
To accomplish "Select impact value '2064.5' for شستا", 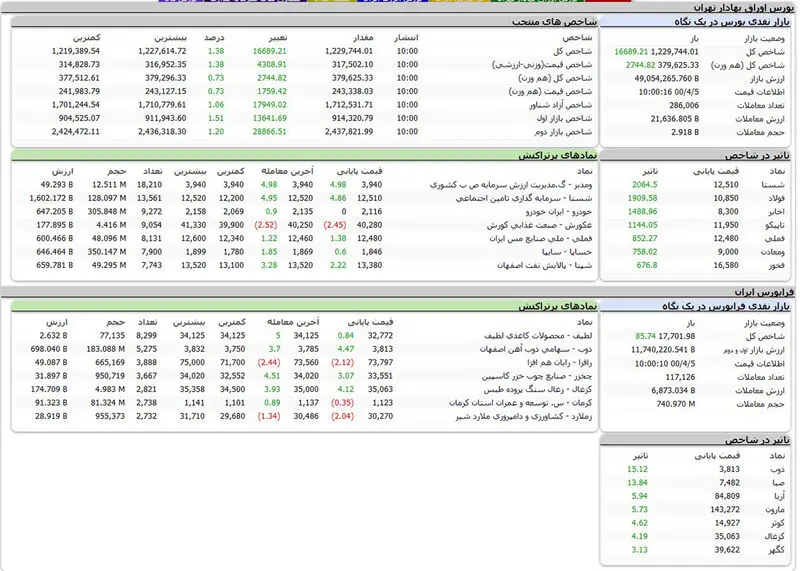I will click(x=644, y=185).
